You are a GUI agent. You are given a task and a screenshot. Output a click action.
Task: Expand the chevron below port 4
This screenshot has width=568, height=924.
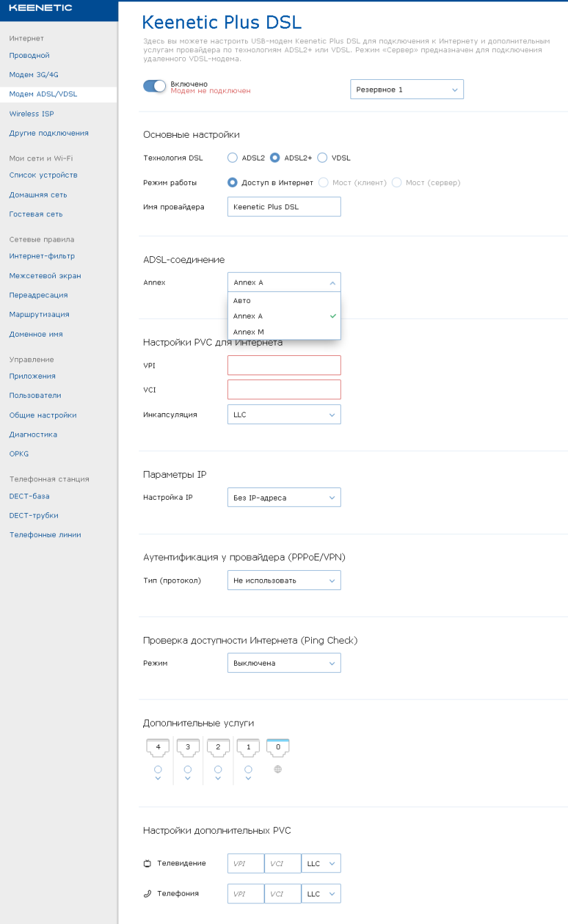pyautogui.click(x=158, y=779)
